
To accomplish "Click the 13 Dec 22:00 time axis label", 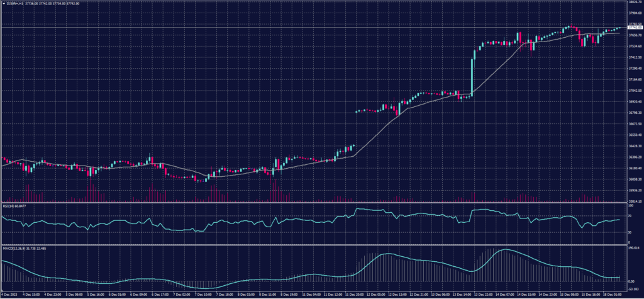I will click(x=483, y=294).
